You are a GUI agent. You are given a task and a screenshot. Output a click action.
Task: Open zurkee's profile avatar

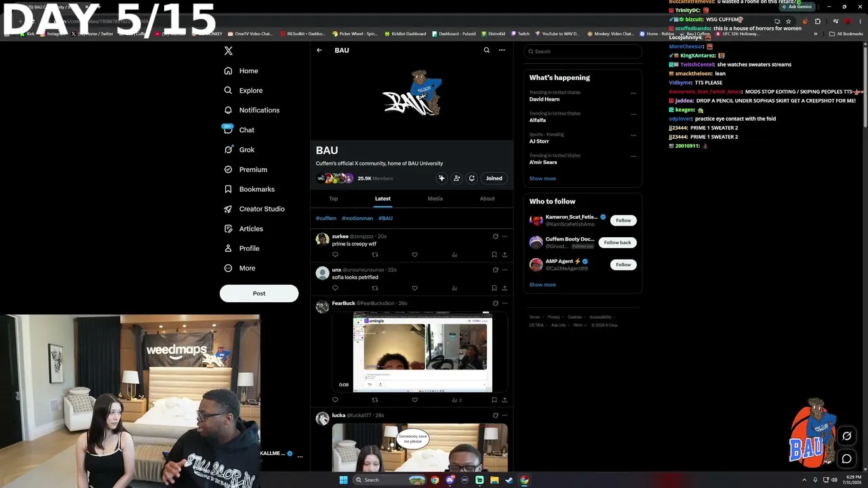(x=322, y=239)
